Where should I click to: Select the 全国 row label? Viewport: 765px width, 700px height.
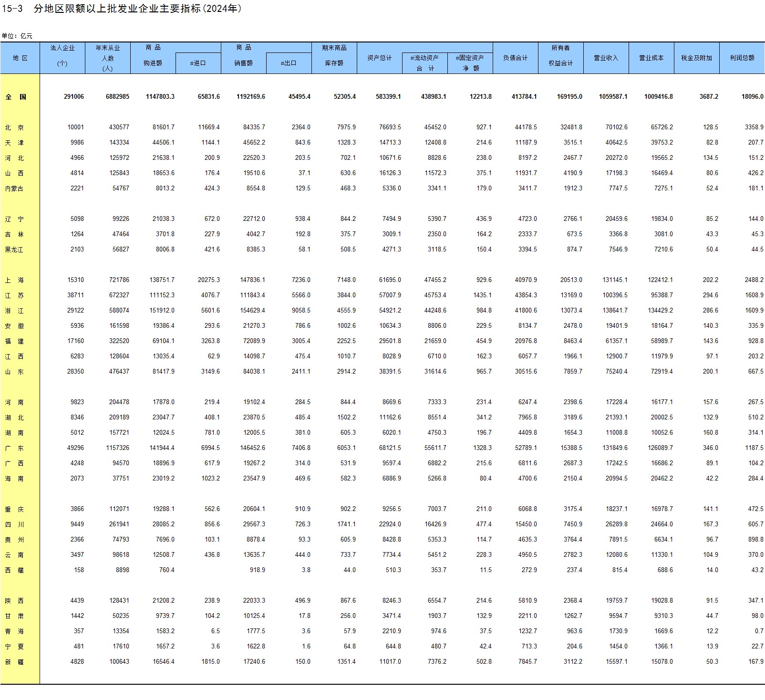pyautogui.click(x=16, y=97)
